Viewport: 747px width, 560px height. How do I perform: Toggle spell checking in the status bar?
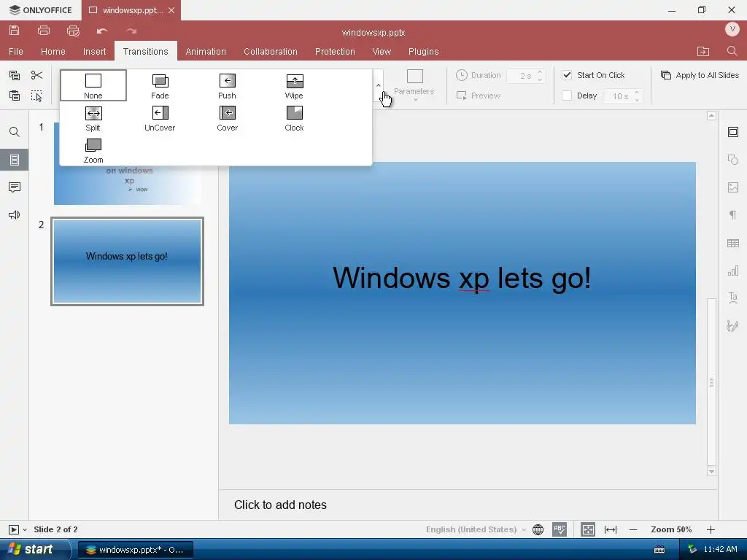[x=560, y=529]
